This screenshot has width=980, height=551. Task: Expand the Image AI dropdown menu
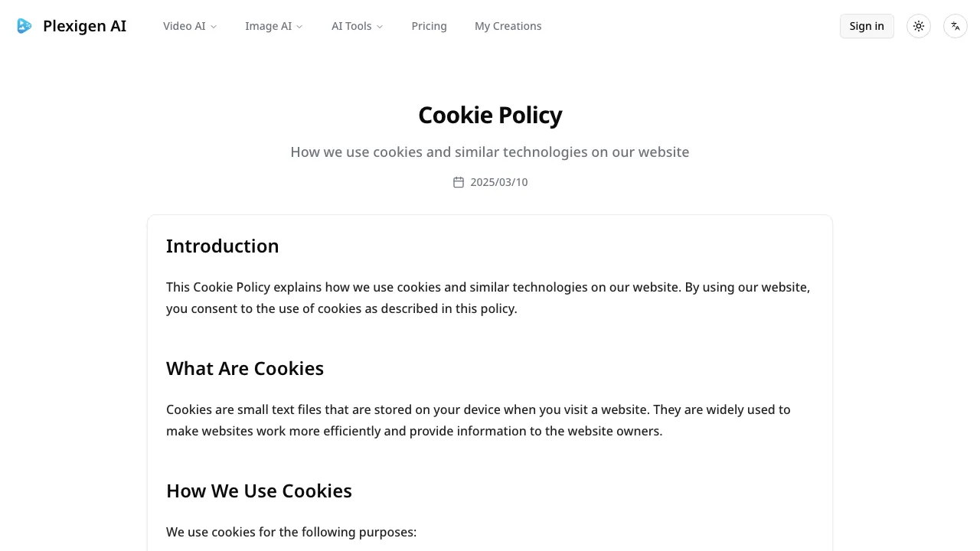273,26
